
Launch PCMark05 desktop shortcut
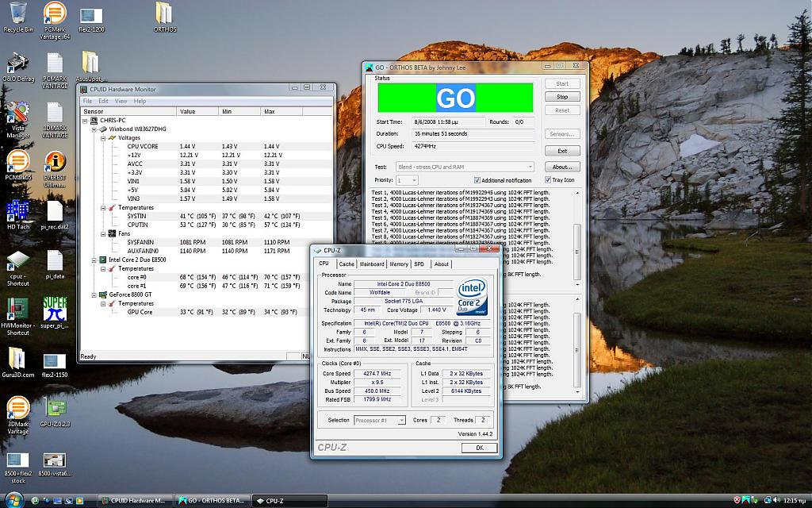(18, 165)
